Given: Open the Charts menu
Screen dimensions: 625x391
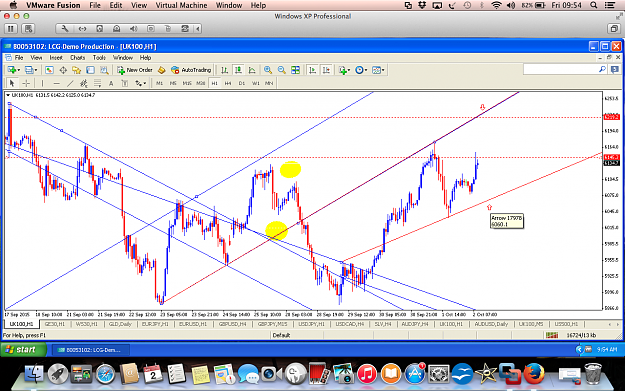Looking at the screenshot, I should pyautogui.click(x=78, y=58).
